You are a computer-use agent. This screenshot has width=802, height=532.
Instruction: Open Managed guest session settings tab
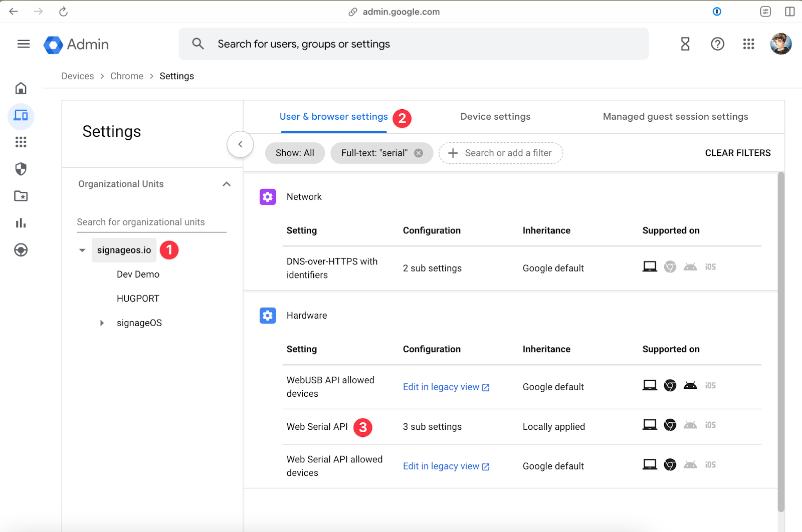675,117
